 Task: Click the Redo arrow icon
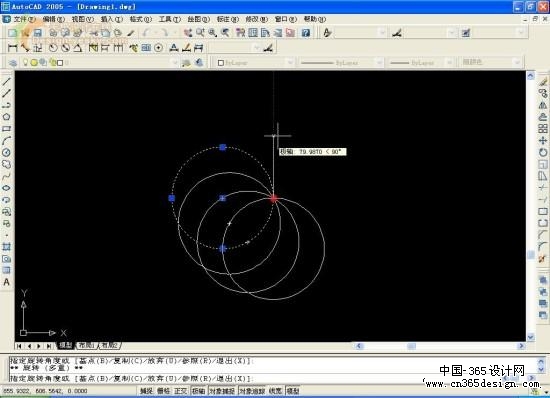pos(164,33)
